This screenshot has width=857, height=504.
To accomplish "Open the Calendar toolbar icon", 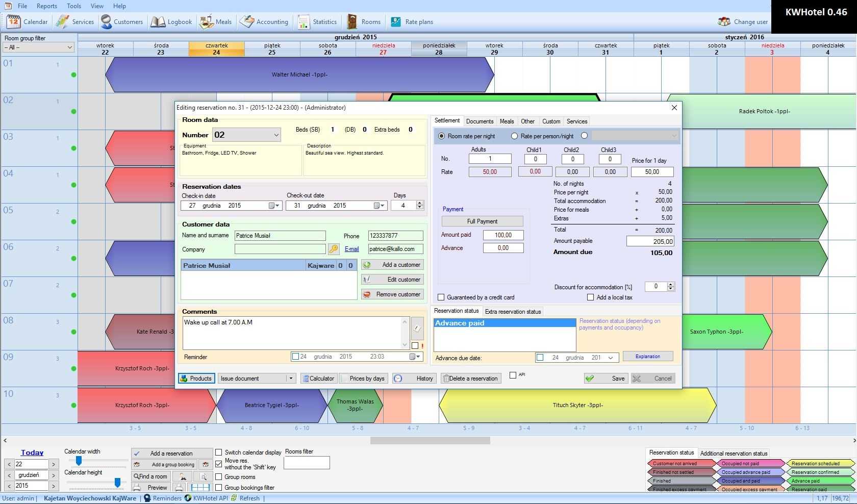I will (x=14, y=22).
